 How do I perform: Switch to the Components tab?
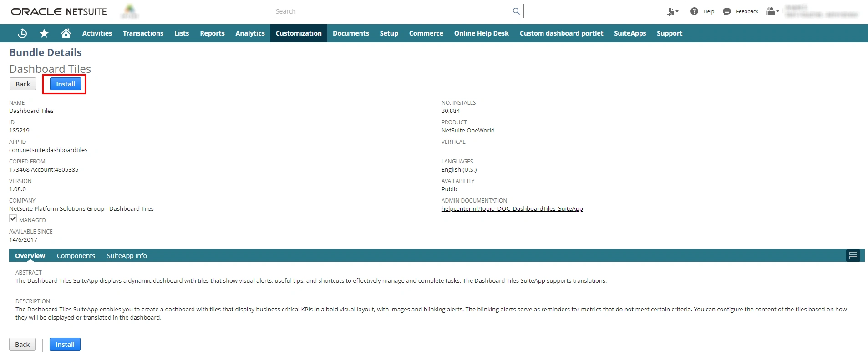tap(76, 256)
